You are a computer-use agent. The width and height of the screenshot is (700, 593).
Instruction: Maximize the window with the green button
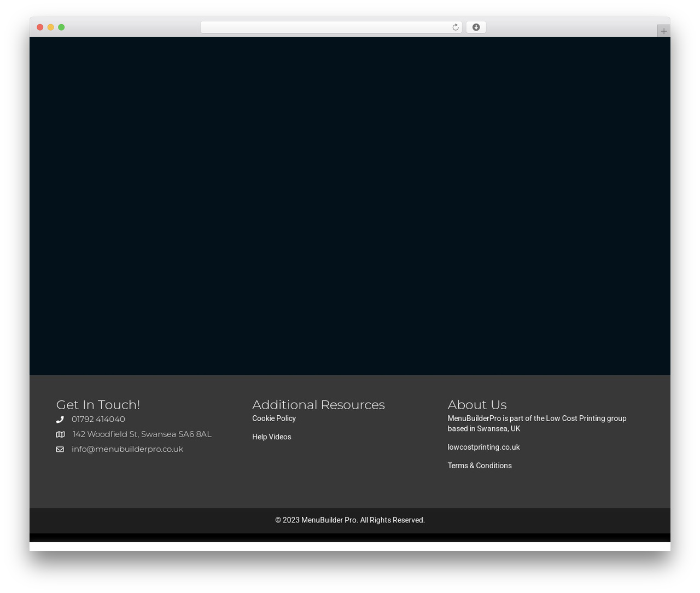(x=61, y=27)
